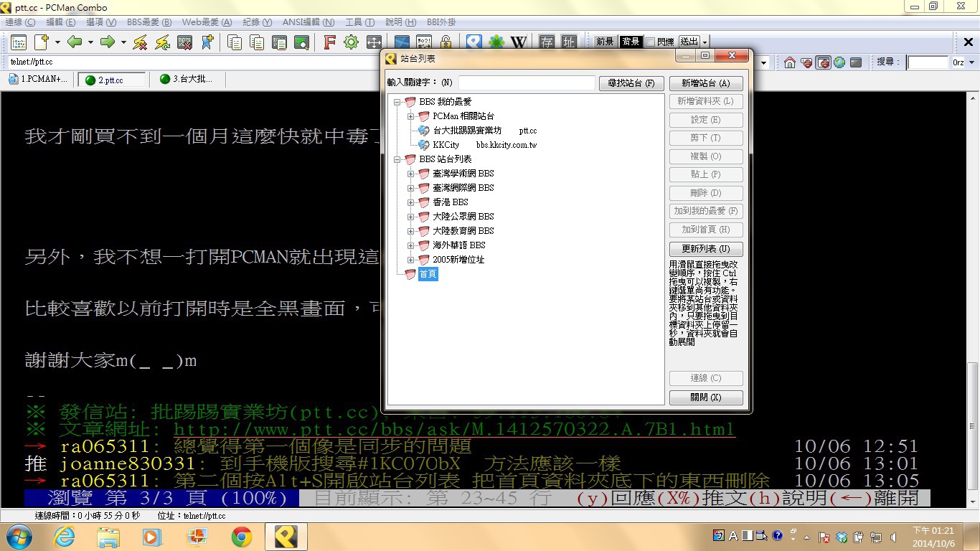The height and width of the screenshot is (551, 980).
Task: Click the 搜尋 search input box
Action: click(x=928, y=62)
